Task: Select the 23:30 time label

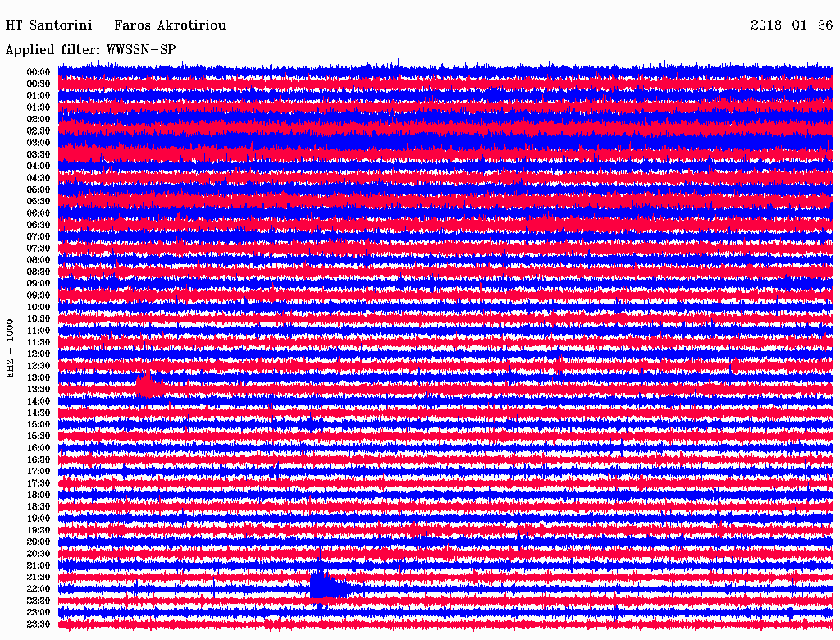Action: [x=39, y=624]
